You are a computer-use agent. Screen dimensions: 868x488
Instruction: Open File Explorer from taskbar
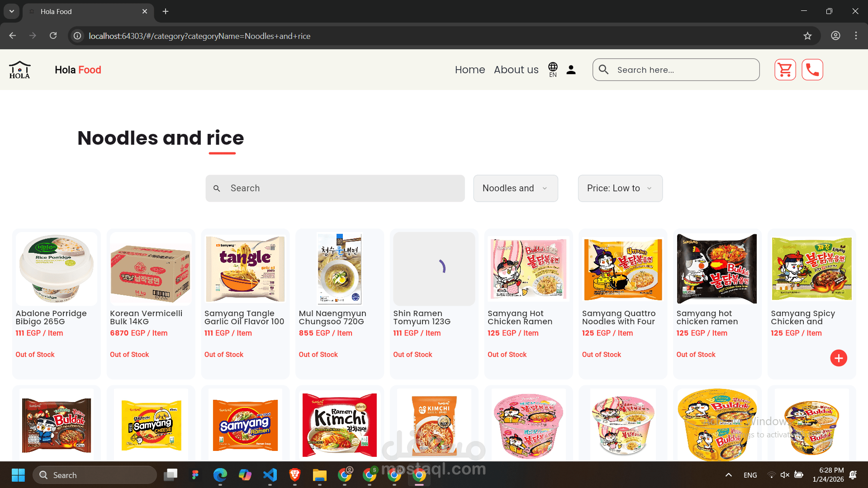[320, 475]
